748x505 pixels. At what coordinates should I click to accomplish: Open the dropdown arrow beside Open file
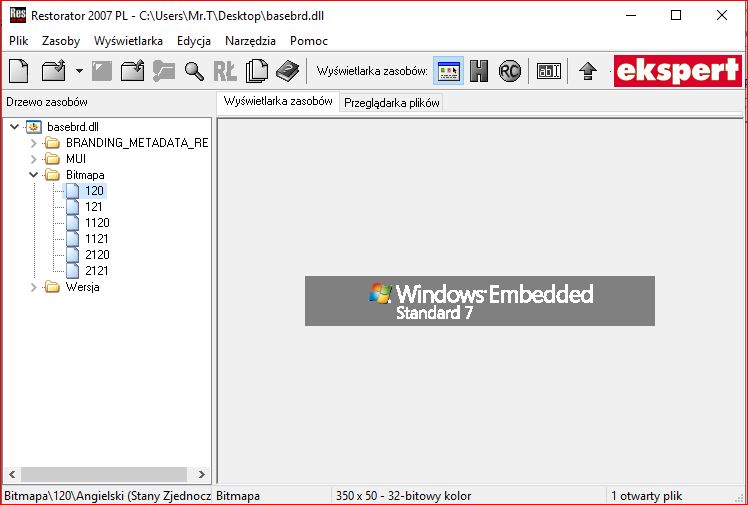click(79, 72)
